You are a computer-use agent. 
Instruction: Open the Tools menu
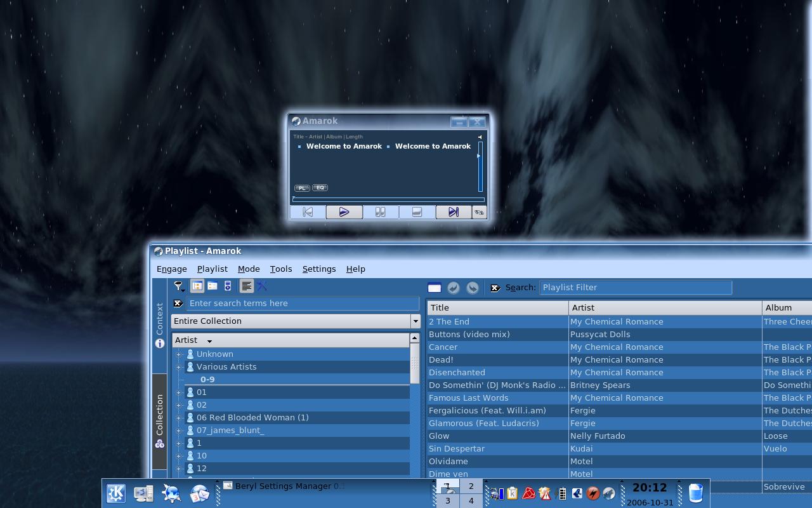[x=281, y=269]
